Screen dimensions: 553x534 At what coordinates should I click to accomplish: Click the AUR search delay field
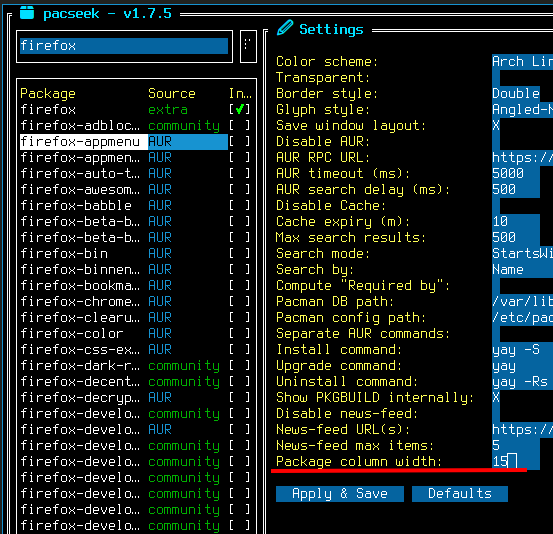pyautogui.click(x=516, y=190)
